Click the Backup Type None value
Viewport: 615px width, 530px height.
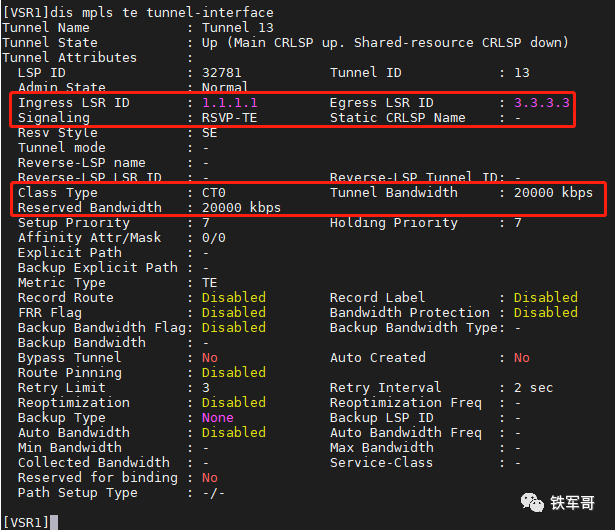(x=218, y=417)
